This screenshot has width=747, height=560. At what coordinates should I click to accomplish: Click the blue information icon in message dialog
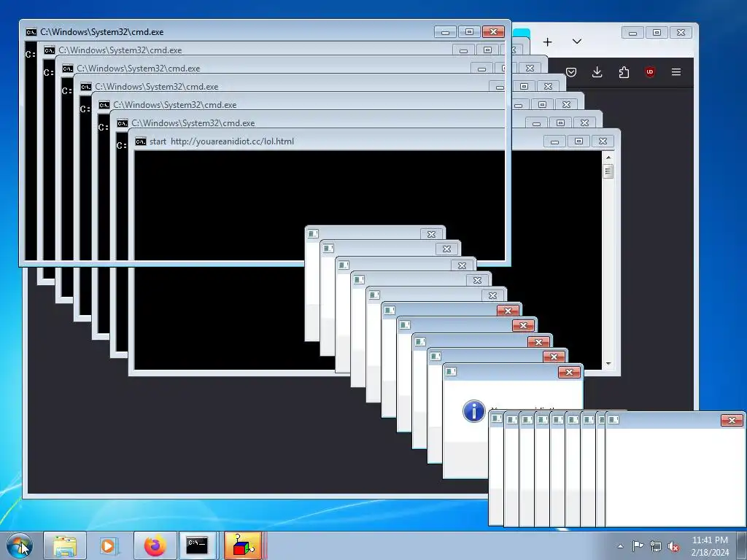click(x=473, y=411)
